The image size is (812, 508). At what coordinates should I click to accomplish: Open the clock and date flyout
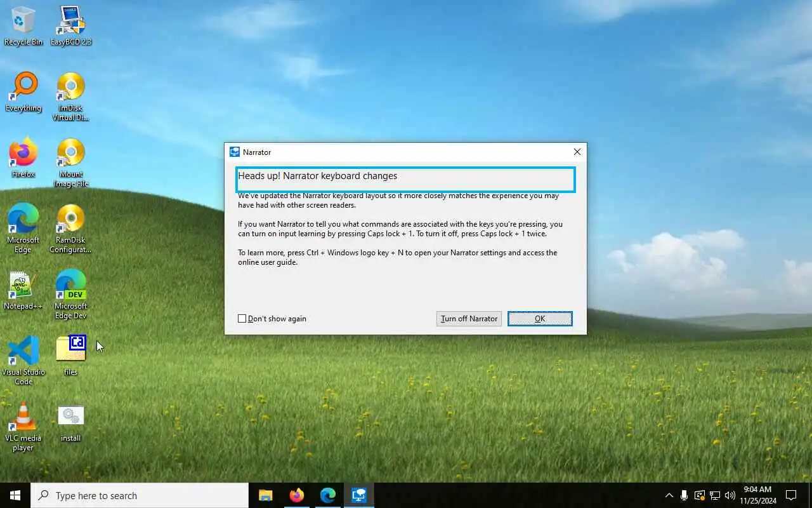(757, 495)
